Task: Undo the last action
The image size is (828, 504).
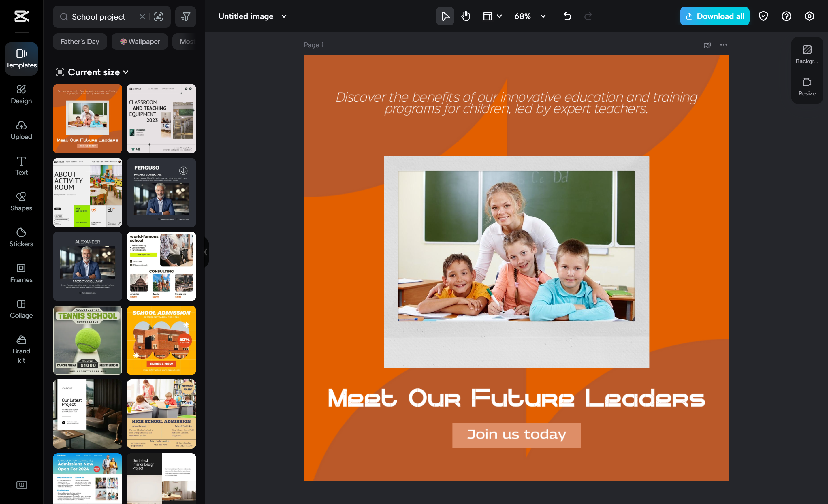Action: (x=567, y=16)
